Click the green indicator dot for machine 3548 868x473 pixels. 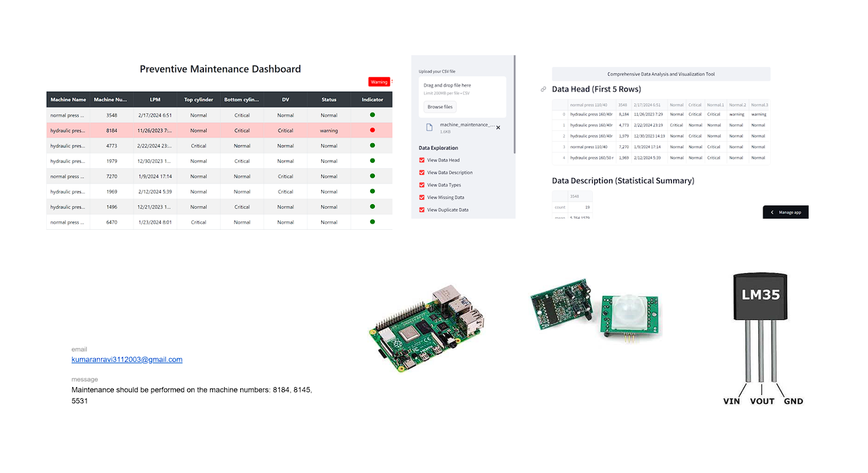[x=372, y=115]
